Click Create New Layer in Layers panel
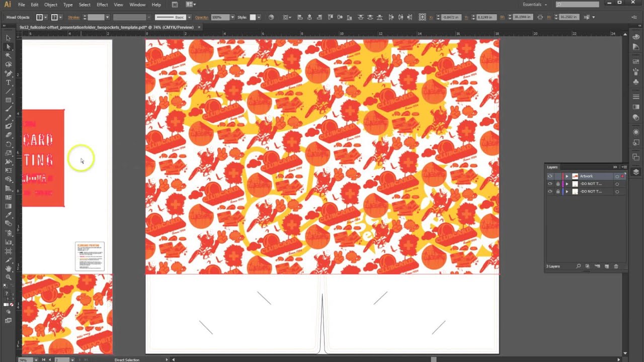 [x=607, y=266]
